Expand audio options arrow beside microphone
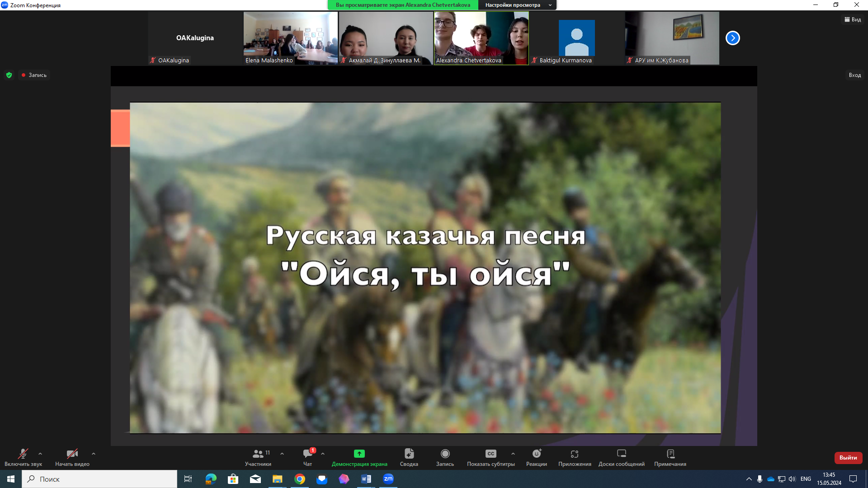The height and width of the screenshot is (488, 868). (x=40, y=454)
